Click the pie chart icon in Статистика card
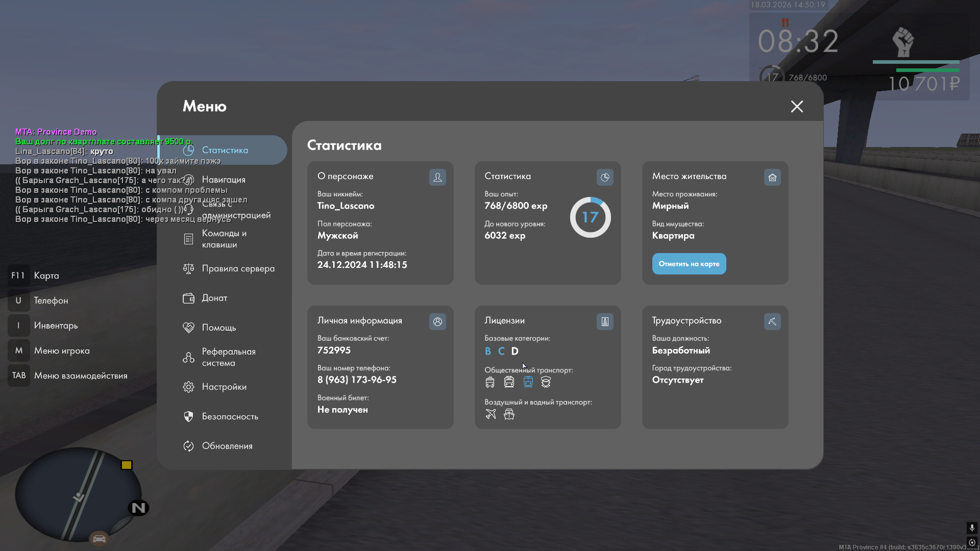This screenshot has width=980, height=551. [x=605, y=177]
